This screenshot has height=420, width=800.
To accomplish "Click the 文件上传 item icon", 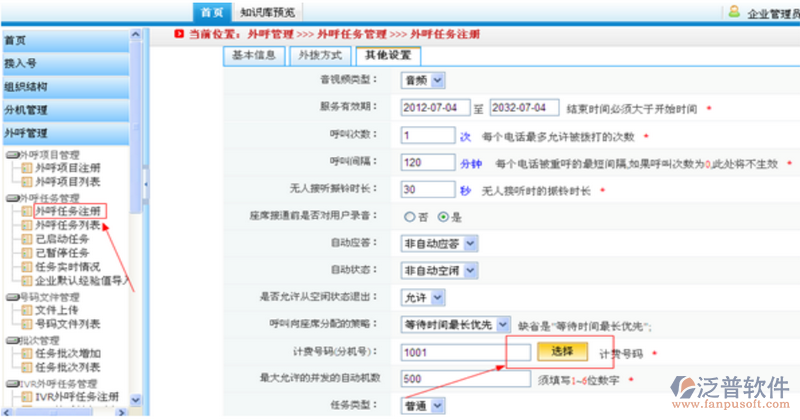I will coord(26,311).
